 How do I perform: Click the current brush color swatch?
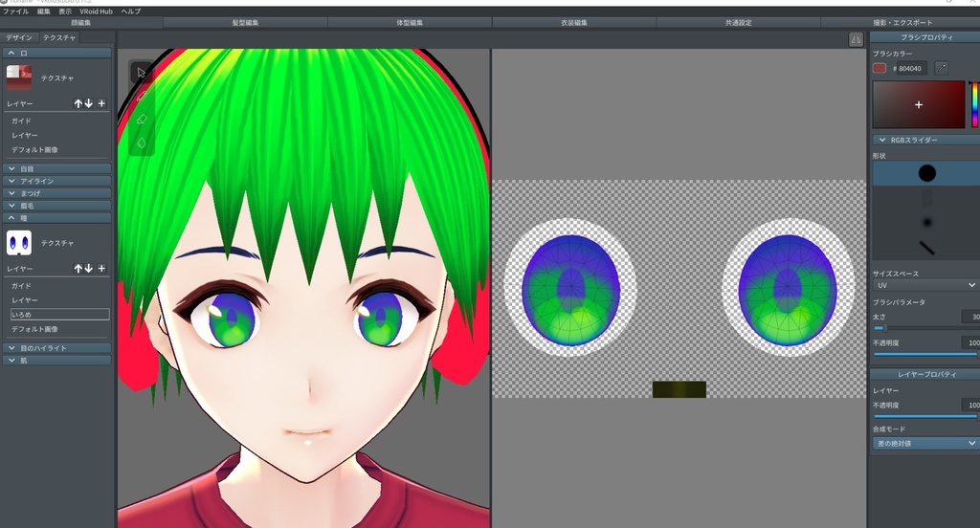[880, 68]
